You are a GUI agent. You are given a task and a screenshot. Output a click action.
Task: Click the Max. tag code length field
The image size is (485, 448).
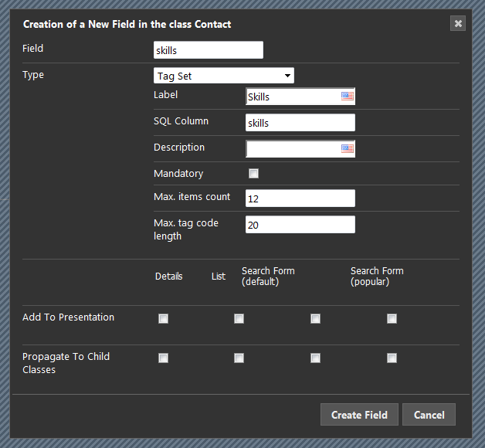300,225
